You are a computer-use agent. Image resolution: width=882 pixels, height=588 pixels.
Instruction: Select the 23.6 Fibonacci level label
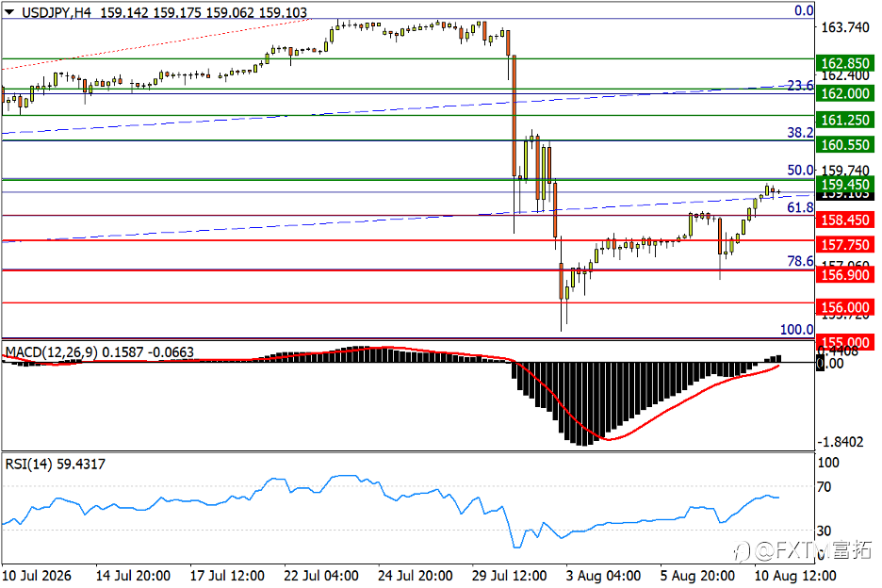click(x=800, y=86)
